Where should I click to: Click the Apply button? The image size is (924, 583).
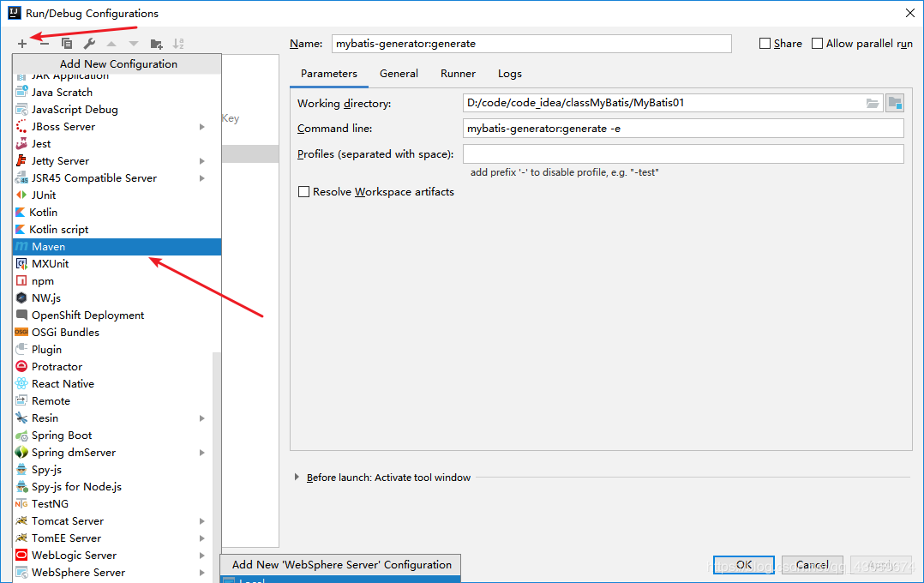point(881,565)
